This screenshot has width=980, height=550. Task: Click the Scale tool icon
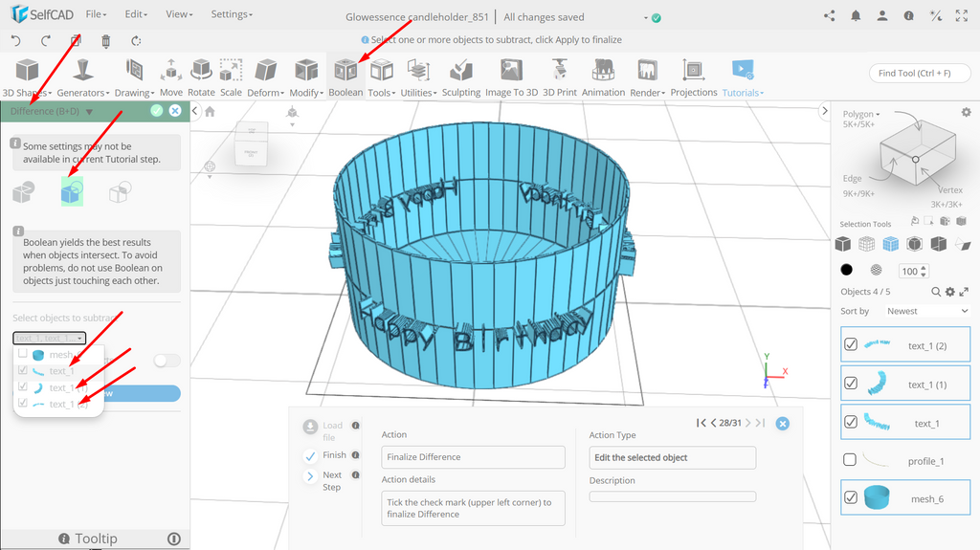coord(231,70)
